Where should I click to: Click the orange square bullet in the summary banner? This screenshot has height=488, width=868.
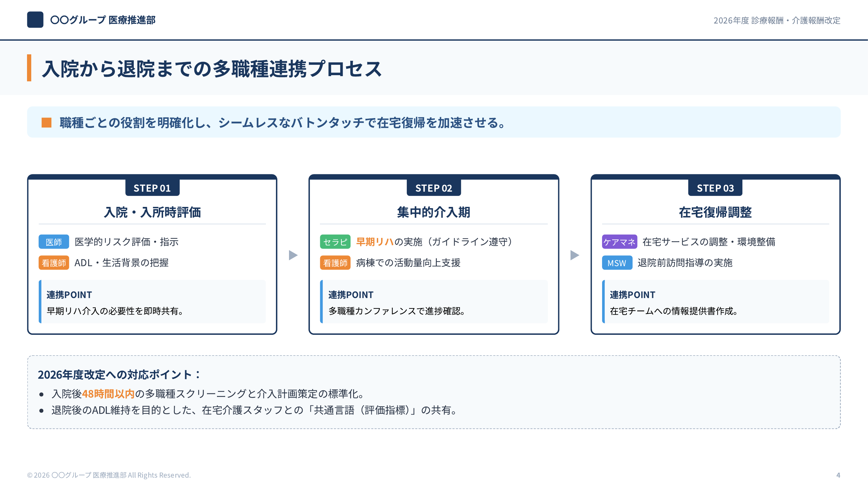pyautogui.click(x=47, y=123)
